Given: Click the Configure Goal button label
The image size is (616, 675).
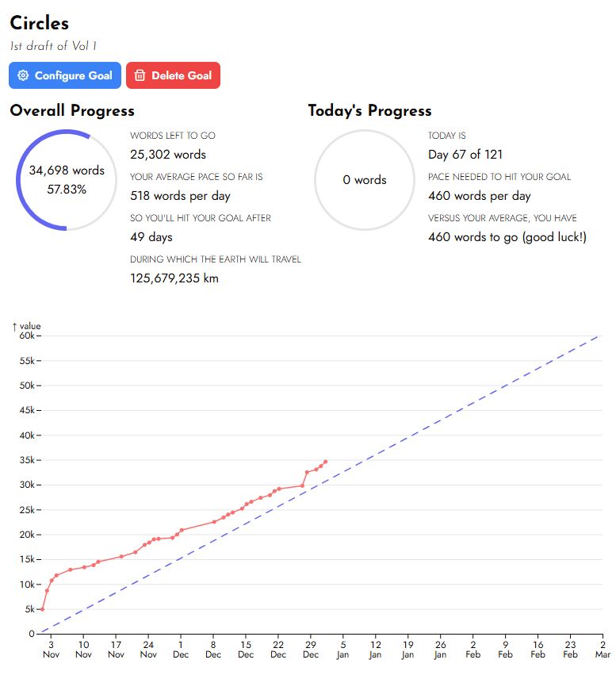Looking at the screenshot, I should click(74, 75).
